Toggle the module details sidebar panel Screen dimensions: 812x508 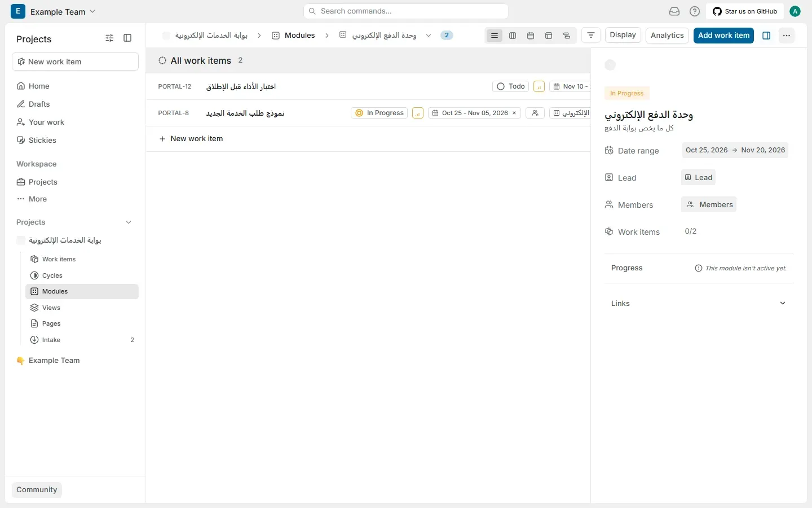coord(766,36)
